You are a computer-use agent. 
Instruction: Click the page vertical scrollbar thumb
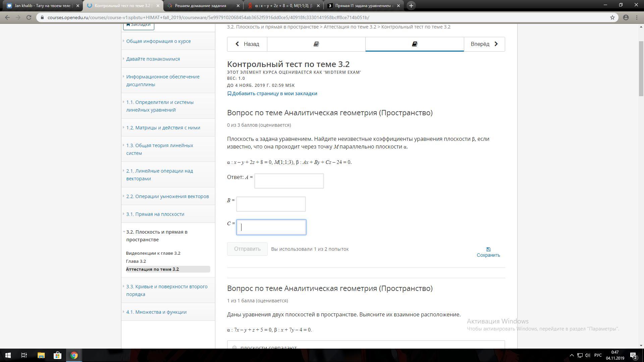click(x=641, y=69)
